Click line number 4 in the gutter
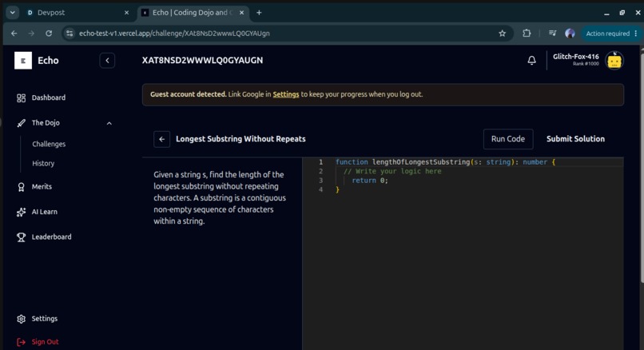The height and width of the screenshot is (350, 644). tap(320, 189)
